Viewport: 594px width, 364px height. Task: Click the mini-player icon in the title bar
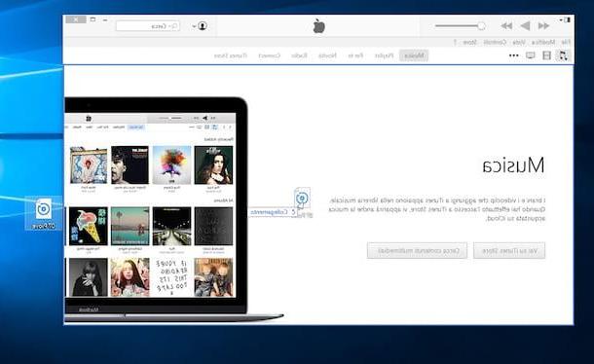coord(567,19)
